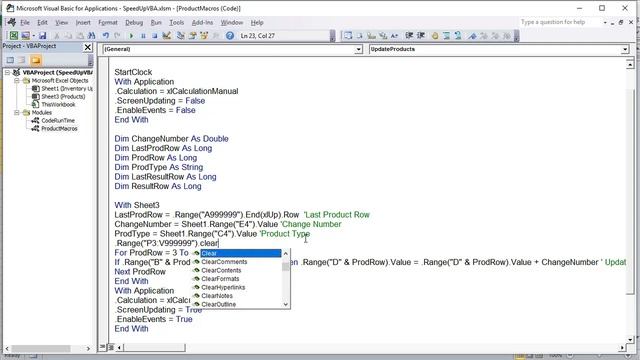Screen dimensions: 640x360
Task: Click the Break pause icon
Action: [x=143, y=36]
